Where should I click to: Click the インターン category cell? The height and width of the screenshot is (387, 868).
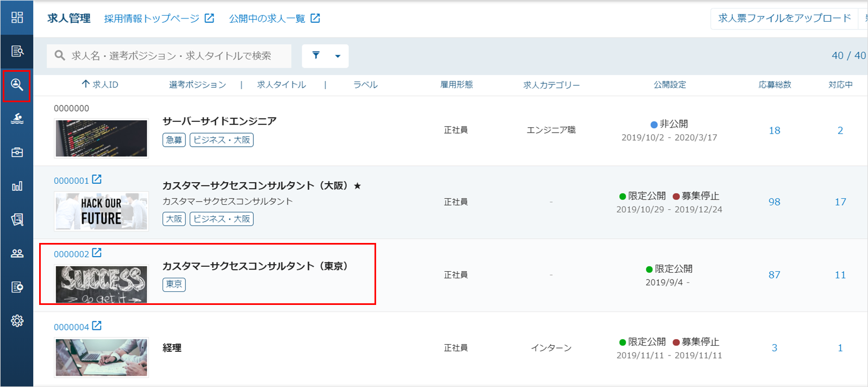pyautogui.click(x=551, y=348)
